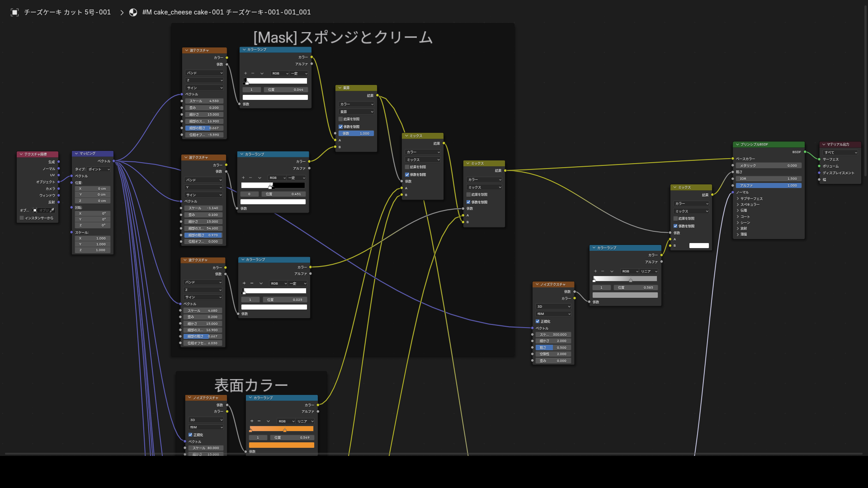Toggle 正規化 in noise node with scale 300
868x488 pixels.
pos(538,322)
